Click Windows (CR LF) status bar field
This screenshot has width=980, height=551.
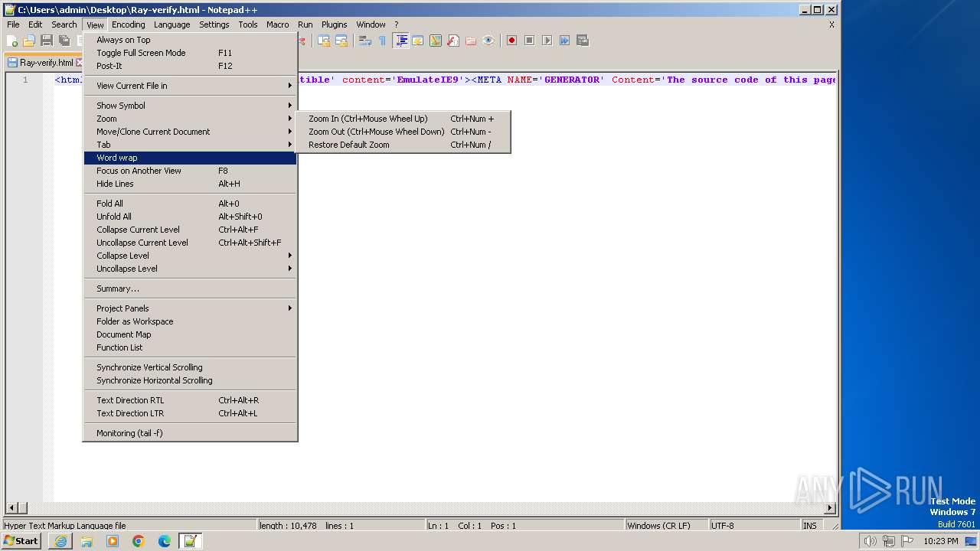tap(665, 526)
